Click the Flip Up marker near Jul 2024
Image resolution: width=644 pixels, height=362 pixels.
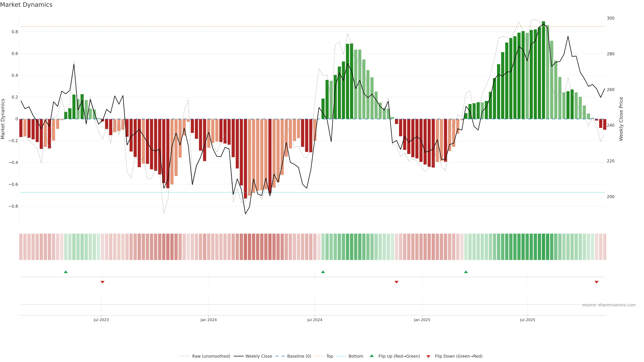[x=323, y=272]
